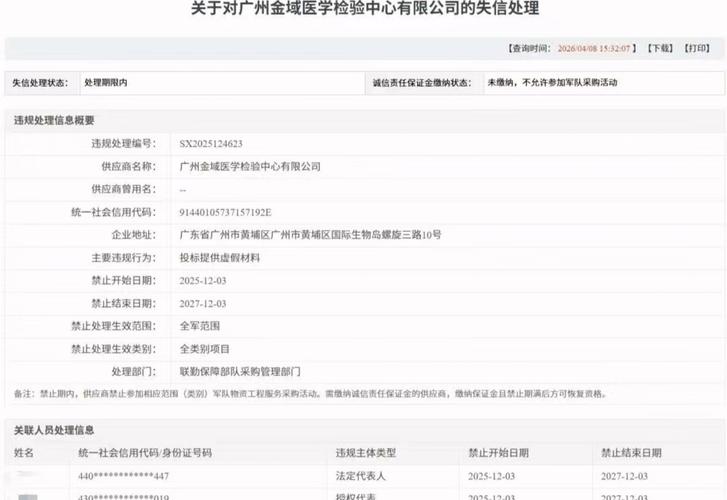Click the 失信处理状态 label

point(40,83)
